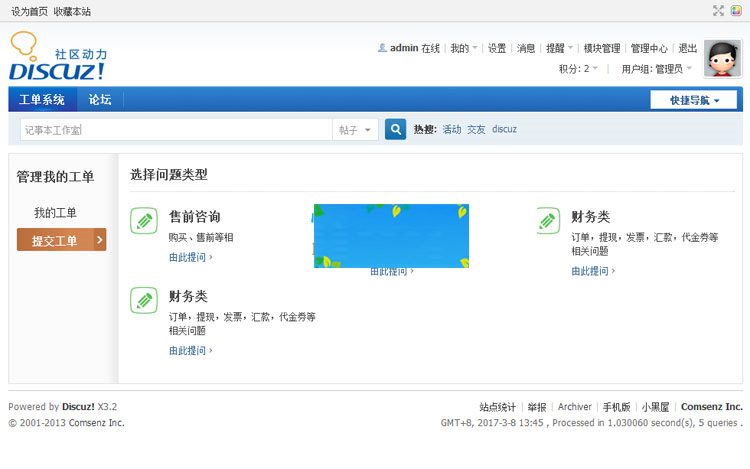Open 我的工单 in the sidebar
The height and width of the screenshot is (469, 750).
tap(55, 213)
